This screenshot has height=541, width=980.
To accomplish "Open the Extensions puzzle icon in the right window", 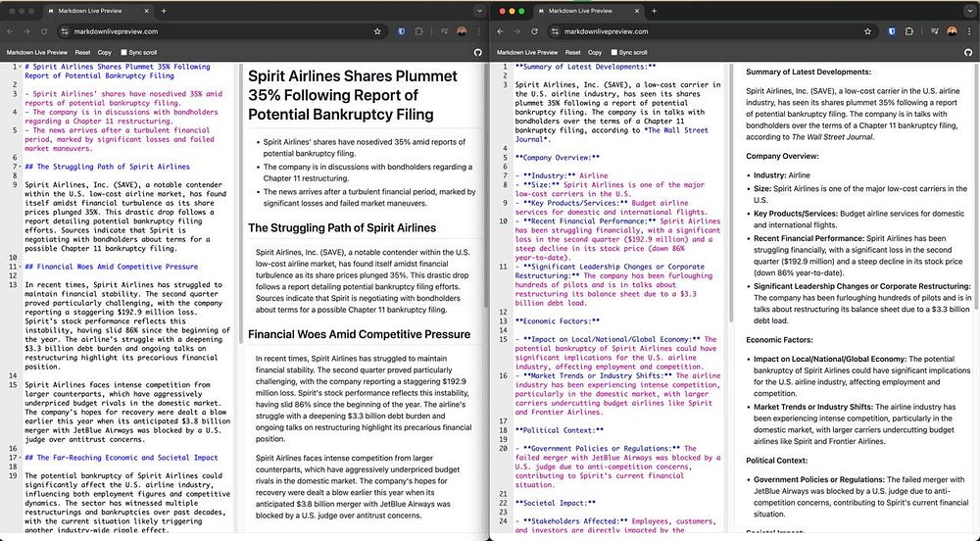I will (909, 31).
